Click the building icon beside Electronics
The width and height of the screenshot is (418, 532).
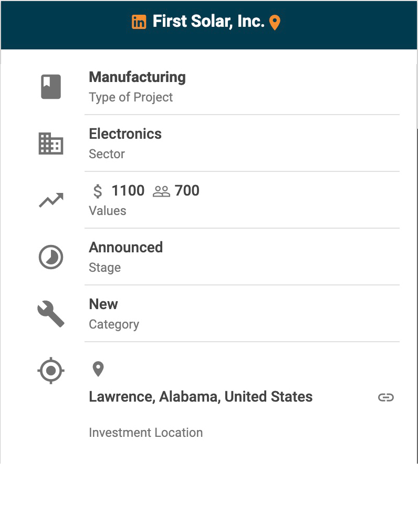51,144
